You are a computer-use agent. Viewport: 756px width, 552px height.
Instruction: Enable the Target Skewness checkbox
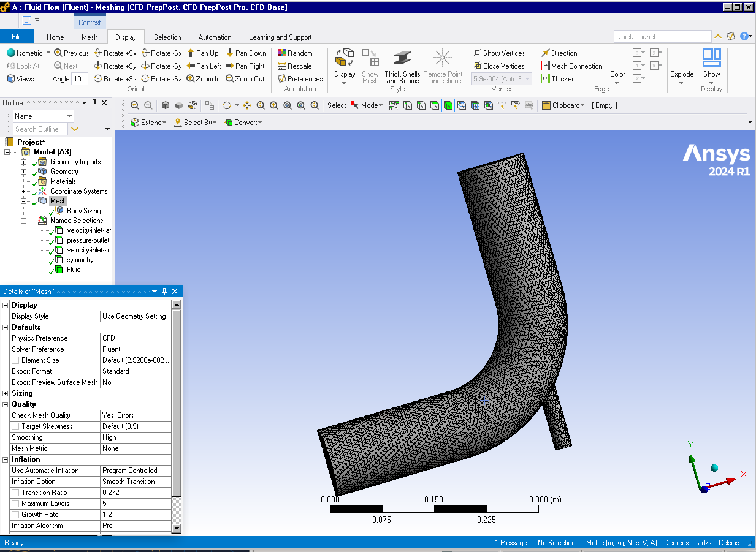pyautogui.click(x=15, y=426)
